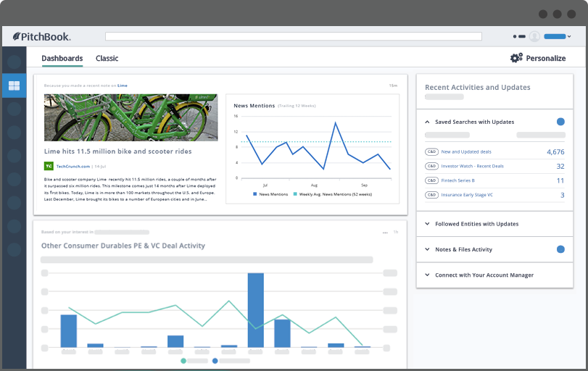Open Insurance Early Stage VC search
Screen dimensions: 588x371
[467, 195]
